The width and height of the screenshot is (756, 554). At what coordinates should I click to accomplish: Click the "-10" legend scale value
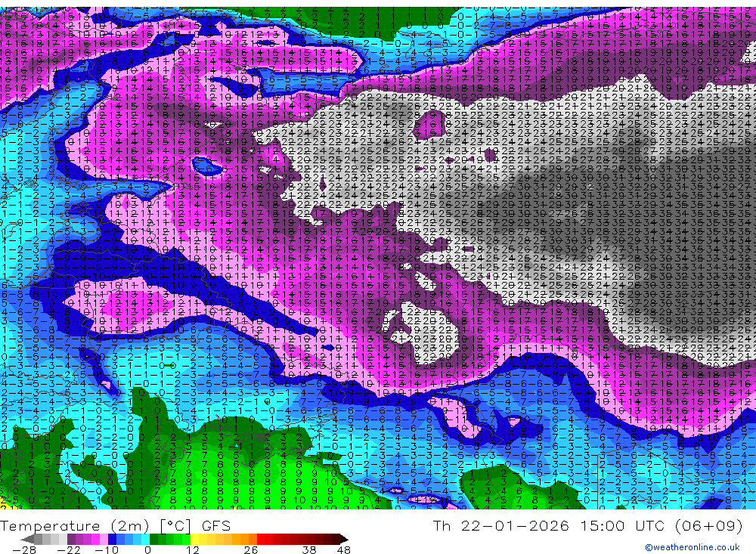pos(107,549)
